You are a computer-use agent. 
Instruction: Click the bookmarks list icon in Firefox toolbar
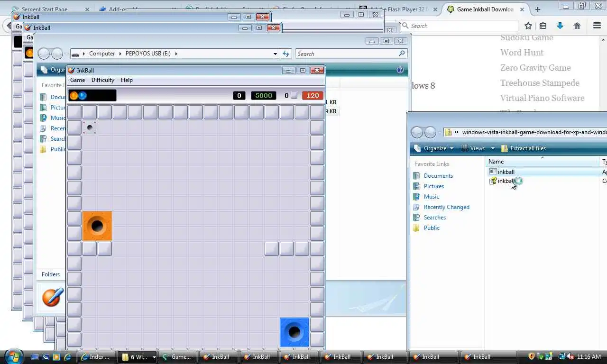[543, 26]
